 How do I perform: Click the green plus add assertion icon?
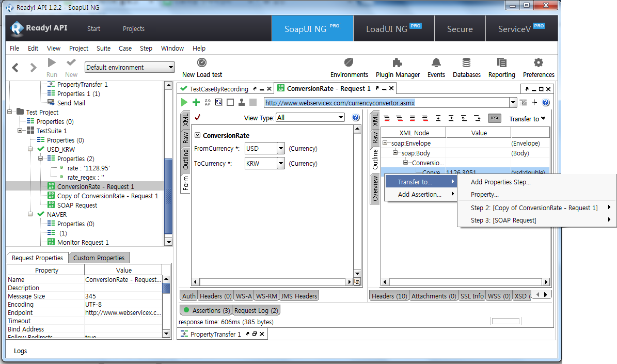pos(196,102)
